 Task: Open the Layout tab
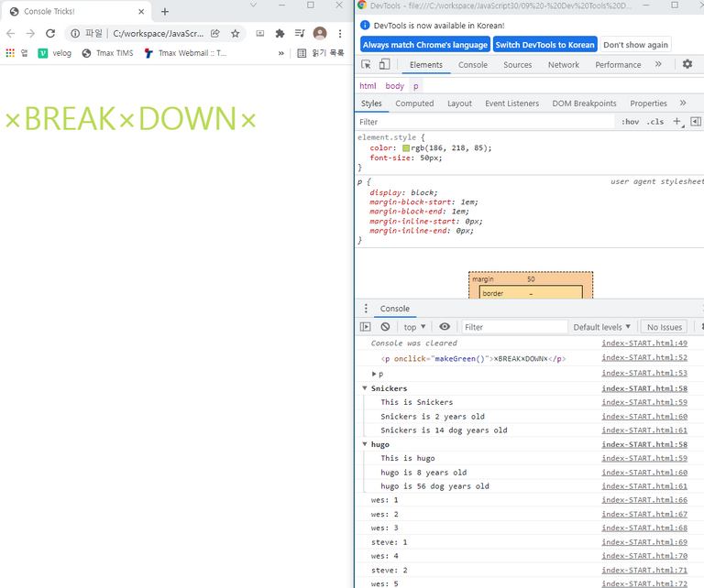pos(459,103)
